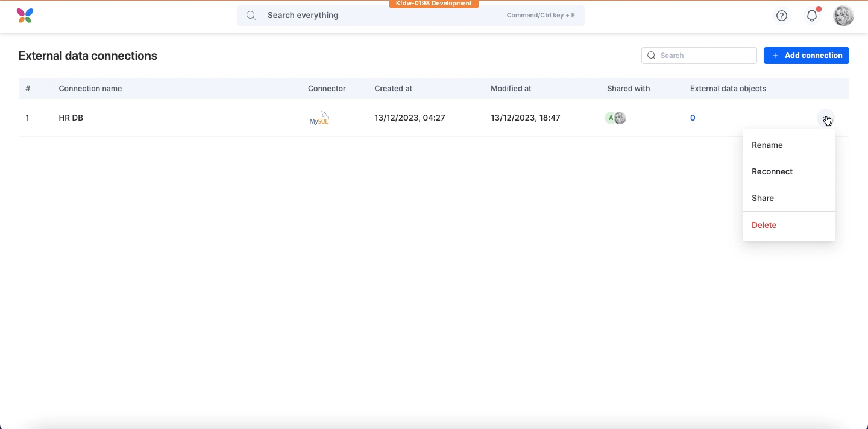Click inside the Search everything bar
Image resolution: width=868 pixels, height=429 pixels.
pos(411,16)
